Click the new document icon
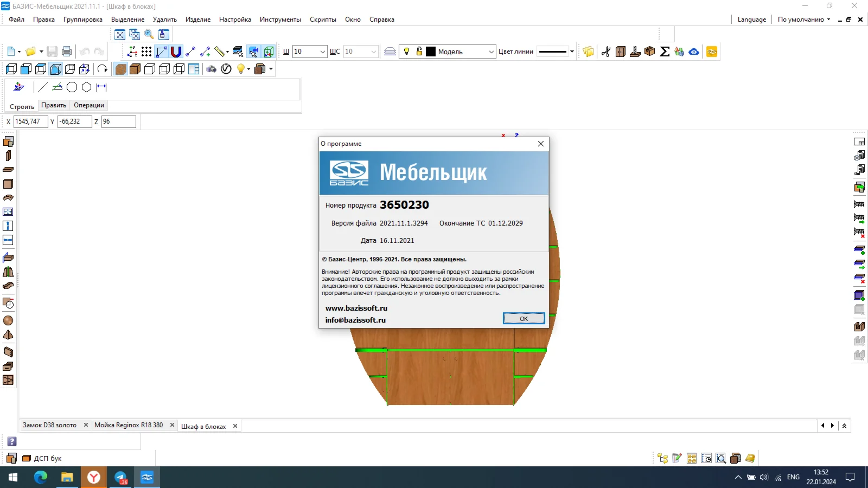 pos(11,52)
